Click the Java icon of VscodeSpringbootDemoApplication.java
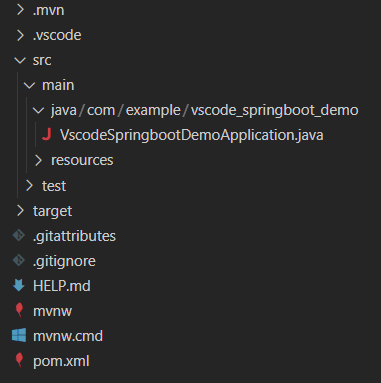Image resolution: width=381 pixels, height=383 pixels. 47,135
